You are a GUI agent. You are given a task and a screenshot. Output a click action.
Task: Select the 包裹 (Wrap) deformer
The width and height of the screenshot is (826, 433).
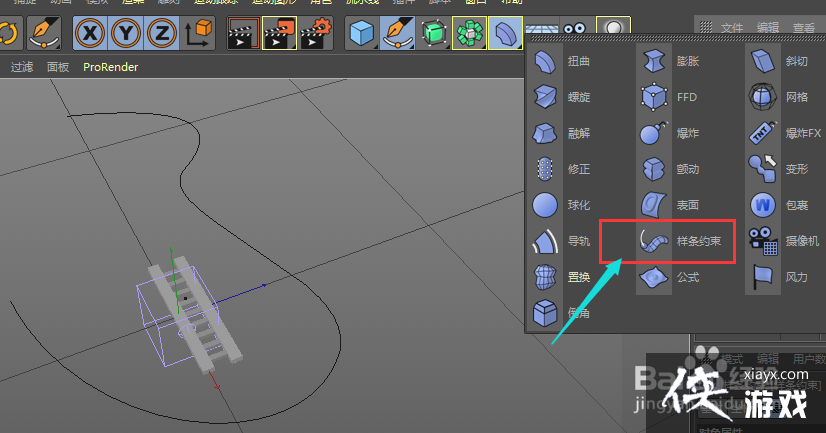pyautogui.click(x=779, y=205)
